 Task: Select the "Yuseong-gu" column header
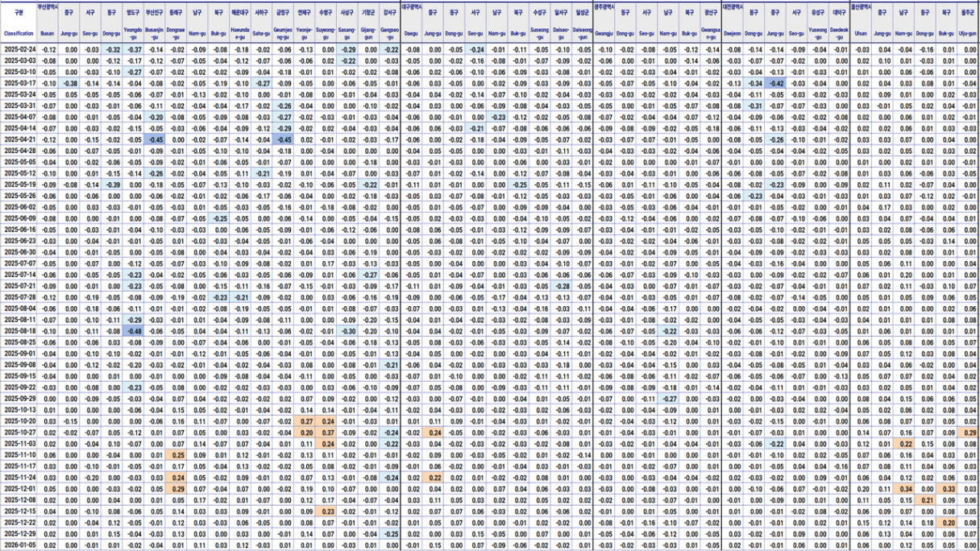coord(818,34)
